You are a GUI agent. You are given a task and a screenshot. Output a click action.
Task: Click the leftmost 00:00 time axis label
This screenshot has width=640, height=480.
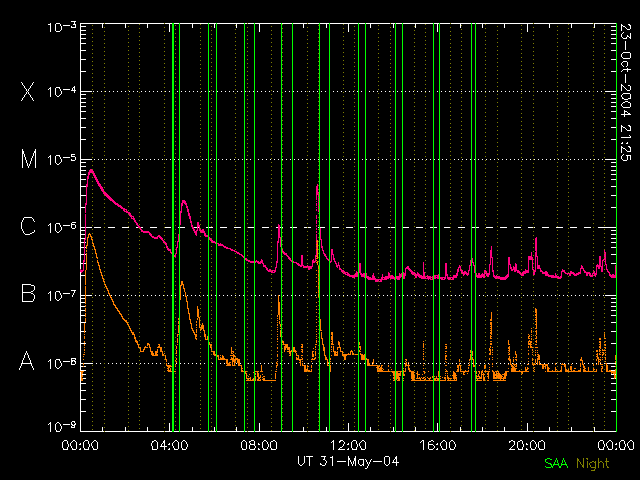coord(80,445)
